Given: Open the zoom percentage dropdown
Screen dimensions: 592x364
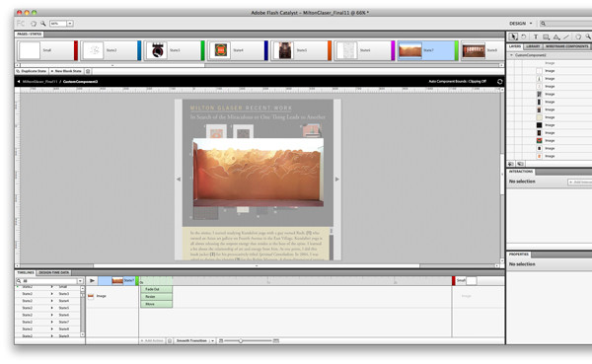Looking at the screenshot, I should (70, 24).
